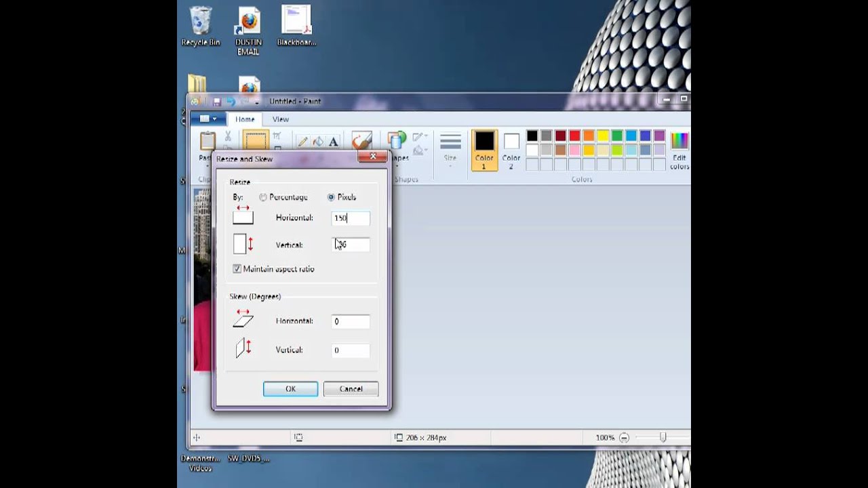Screen dimensions: 868x488
Task: Open the Demonstr... Videos desktop item
Action: pos(200,463)
